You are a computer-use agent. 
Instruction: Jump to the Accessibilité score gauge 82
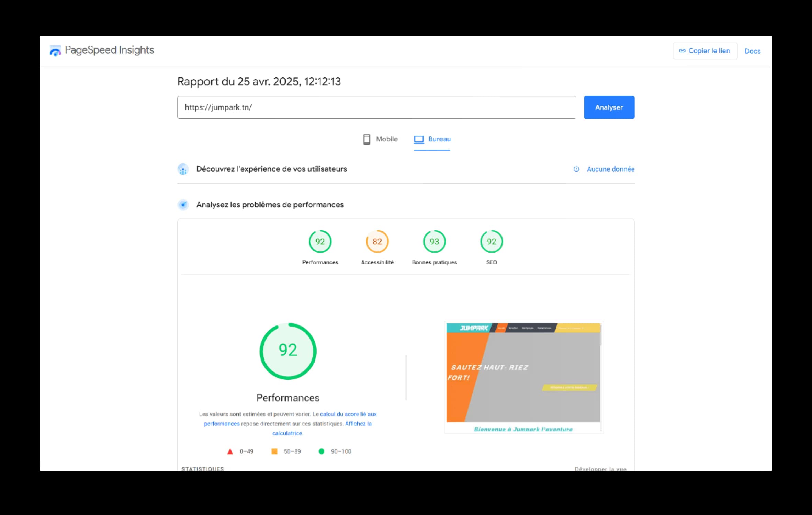click(377, 242)
